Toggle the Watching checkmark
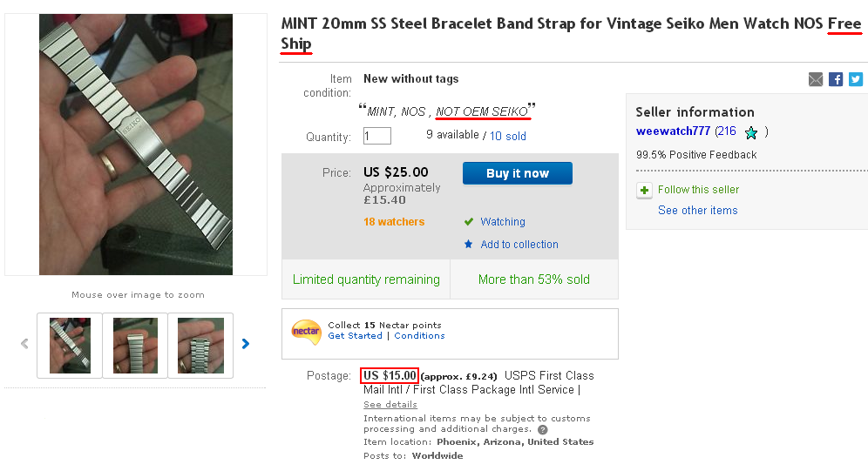The image size is (868, 471). (469, 222)
